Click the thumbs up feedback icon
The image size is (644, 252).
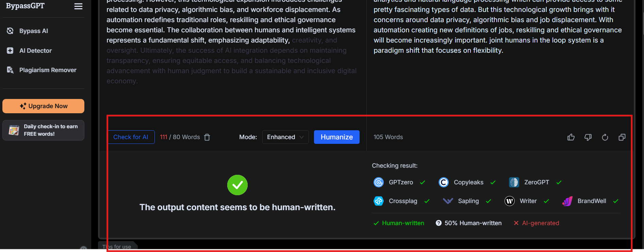click(571, 137)
